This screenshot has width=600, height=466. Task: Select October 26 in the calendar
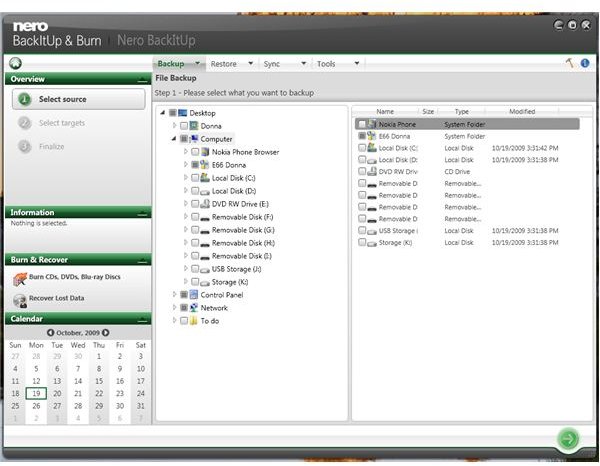click(x=36, y=406)
